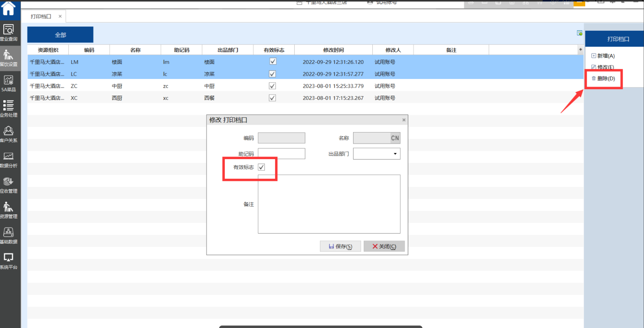
Task: Click the home icon at top left
Action: point(9,8)
